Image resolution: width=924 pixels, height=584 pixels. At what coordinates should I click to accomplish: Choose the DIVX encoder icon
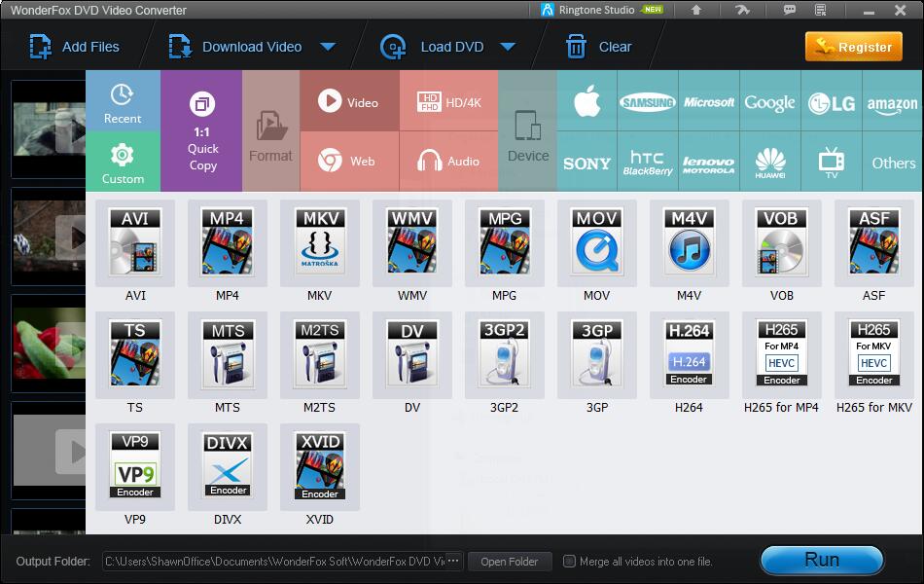228,464
